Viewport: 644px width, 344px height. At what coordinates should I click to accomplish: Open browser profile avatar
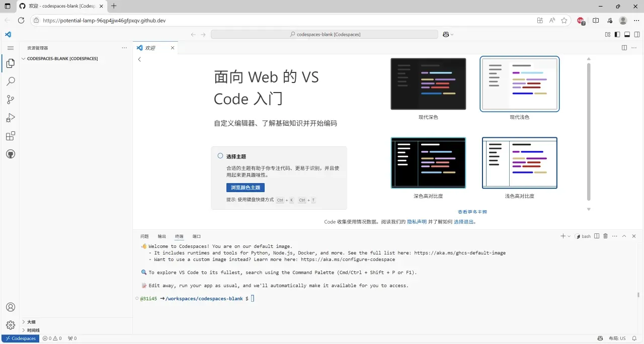click(623, 21)
